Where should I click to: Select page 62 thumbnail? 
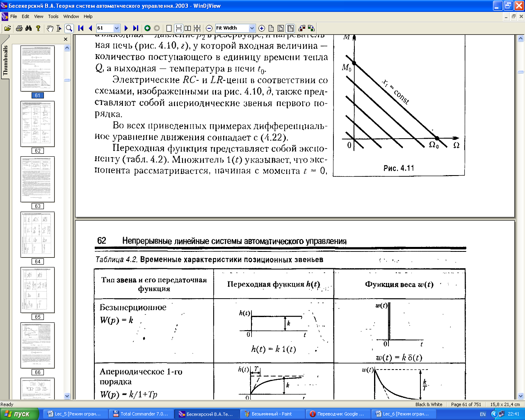37,124
